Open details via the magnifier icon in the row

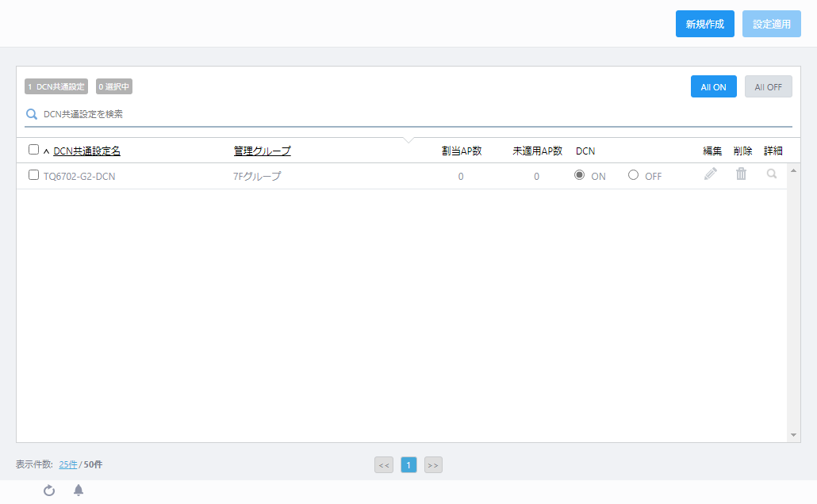771,174
